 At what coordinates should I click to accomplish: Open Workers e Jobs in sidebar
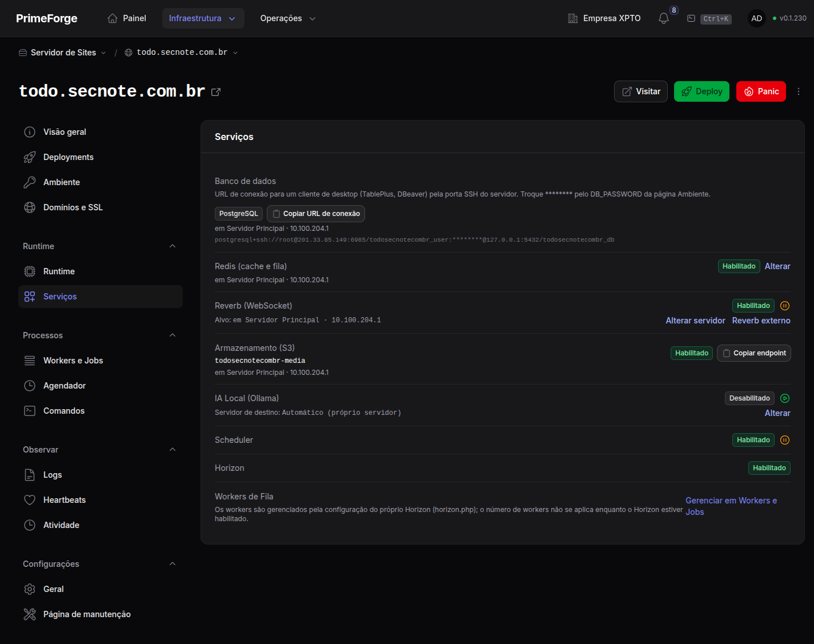pyautogui.click(x=101, y=361)
